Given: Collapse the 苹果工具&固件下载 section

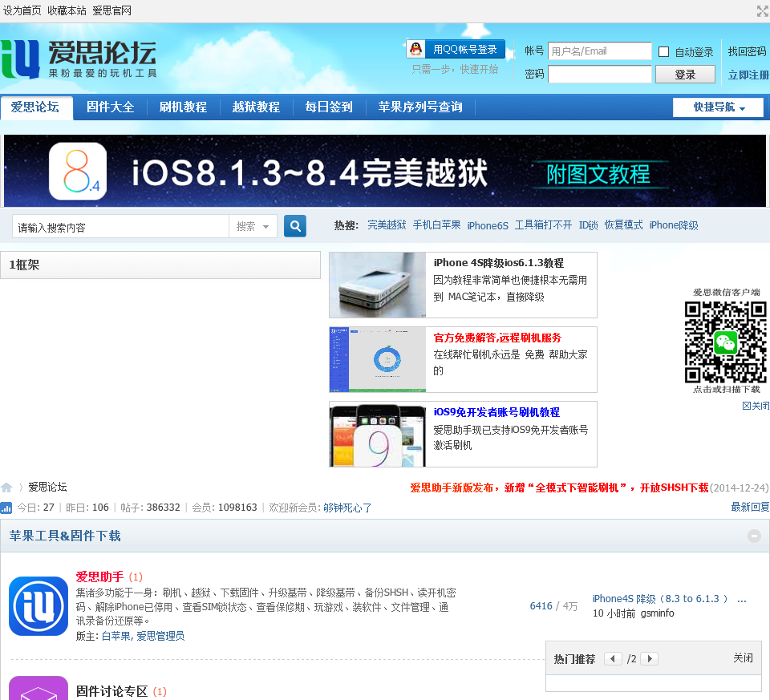Looking at the screenshot, I should [754, 536].
